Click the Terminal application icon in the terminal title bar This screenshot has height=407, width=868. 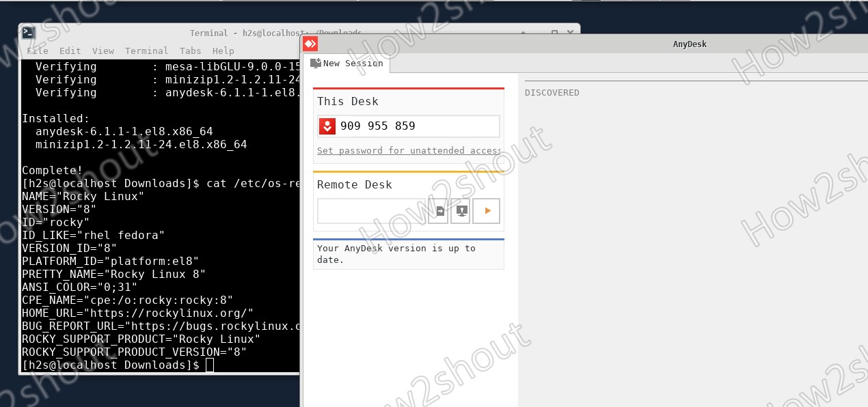coord(28,32)
